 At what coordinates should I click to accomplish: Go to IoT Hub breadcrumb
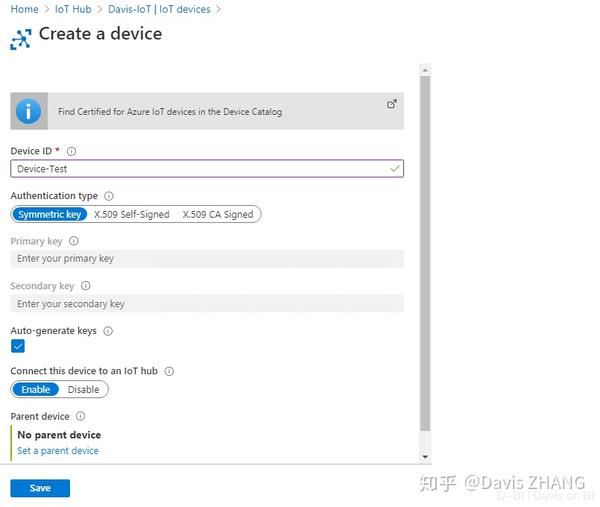click(73, 9)
